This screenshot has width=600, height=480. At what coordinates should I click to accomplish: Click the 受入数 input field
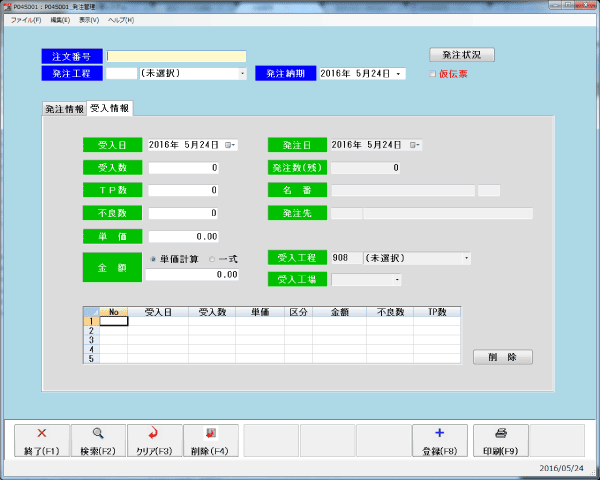pyautogui.click(x=183, y=168)
